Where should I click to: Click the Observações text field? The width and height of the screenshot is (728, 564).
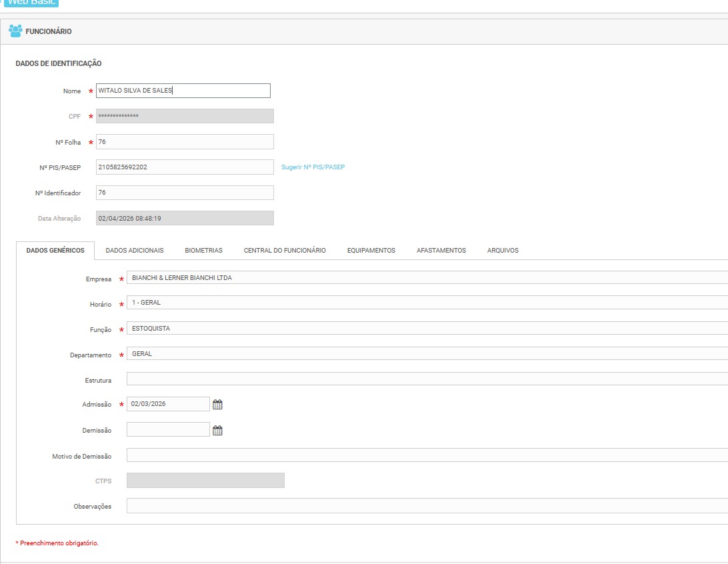point(427,506)
